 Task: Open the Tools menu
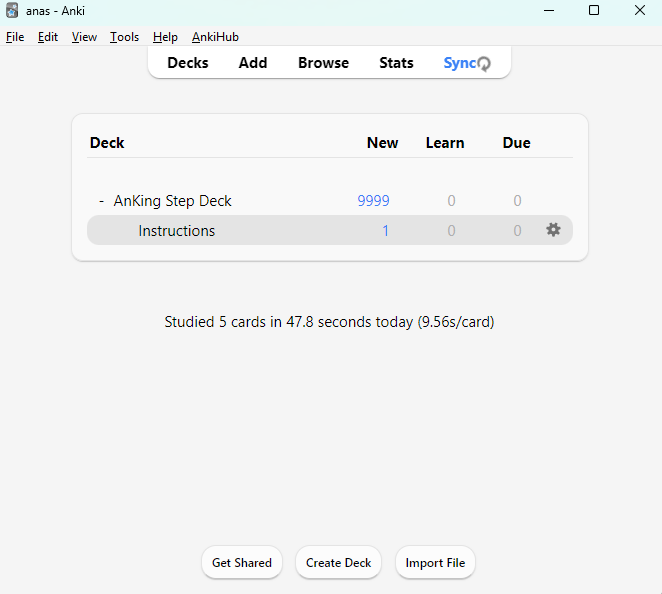[x=124, y=37]
